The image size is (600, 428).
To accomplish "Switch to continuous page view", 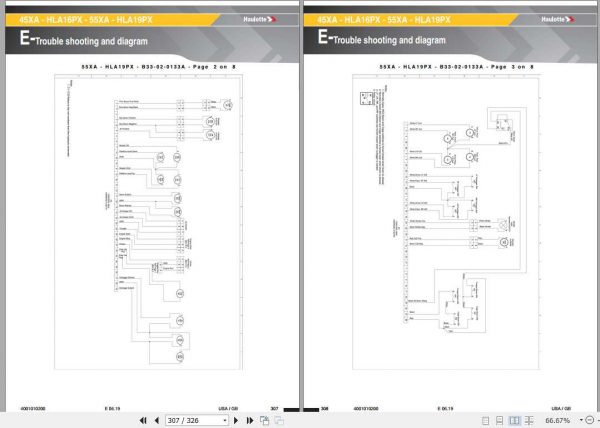I will (x=499, y=421).
